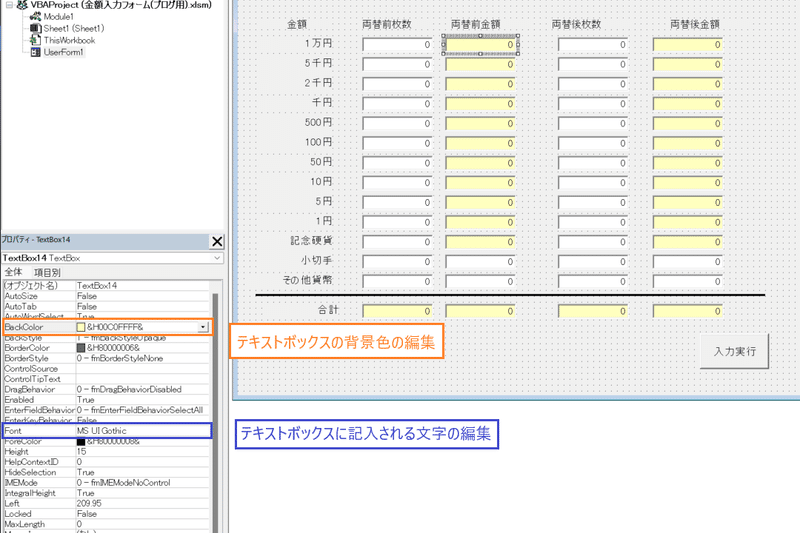Viewport: 800px width, 533px height.
Task: Select the Module1 icon in project tree
Action: point(35,16)
